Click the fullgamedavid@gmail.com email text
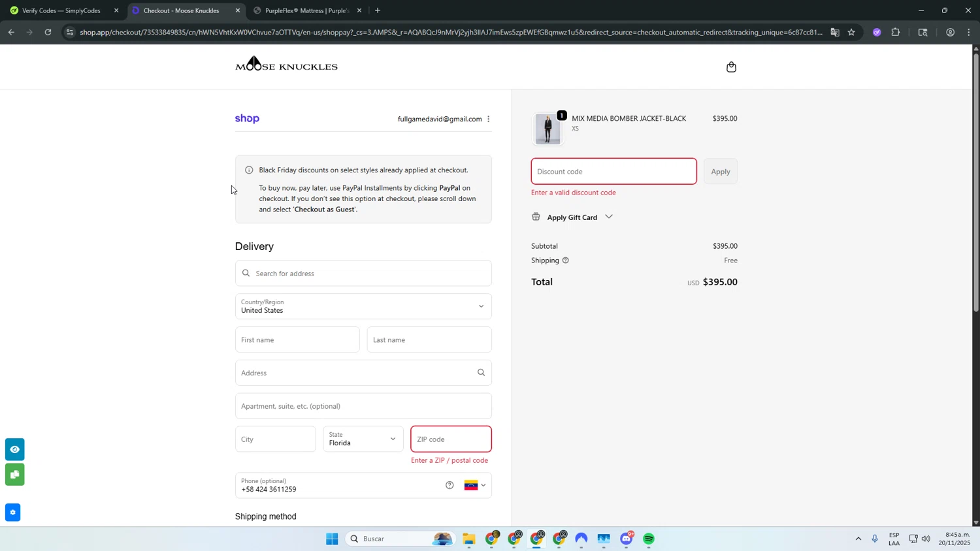The height and width of the screenshot is (551, 980). pos(440,119)
